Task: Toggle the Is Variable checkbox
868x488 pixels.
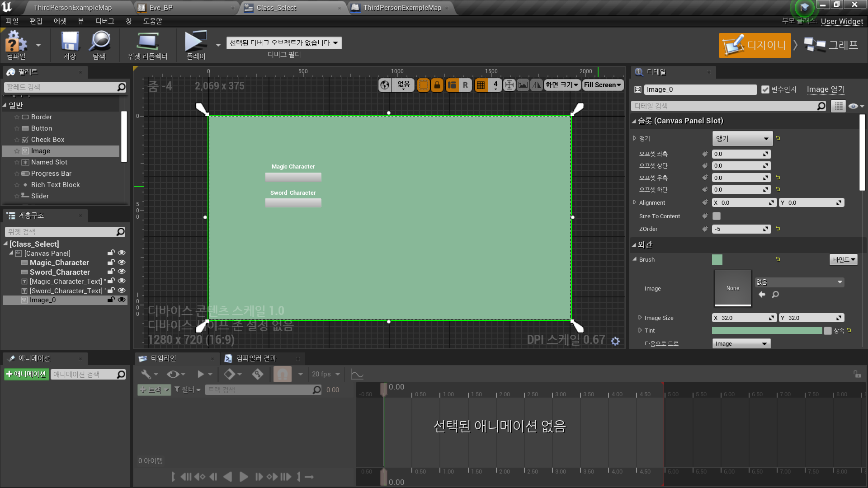Action: coord(765,89)
